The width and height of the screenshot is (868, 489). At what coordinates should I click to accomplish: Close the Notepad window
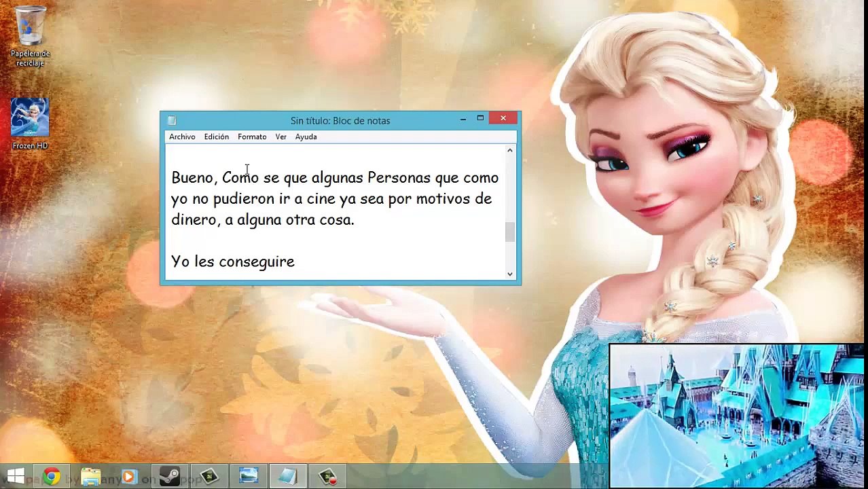[503, 119]
